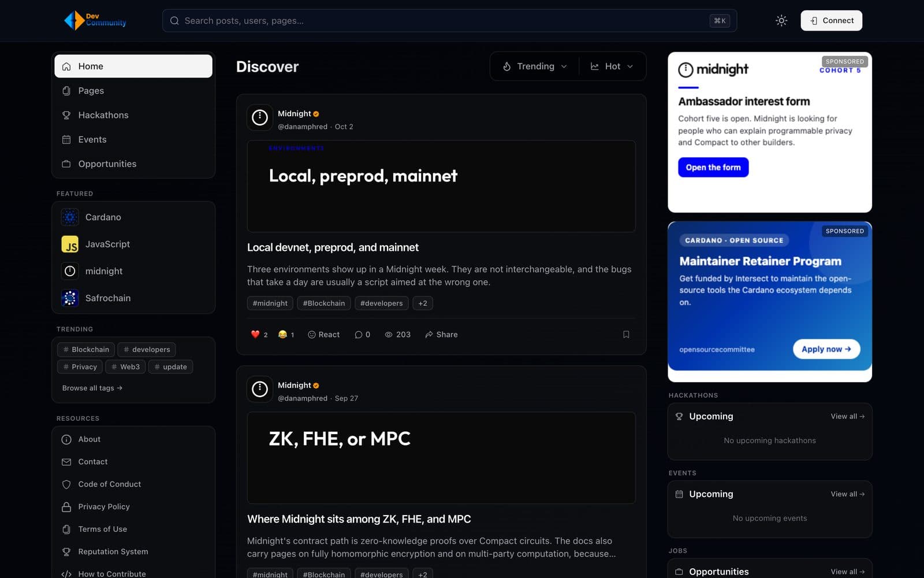Viewport: 924px width, 578px height.
Task: Open the Home sidebar item
Action: (133, 66)
